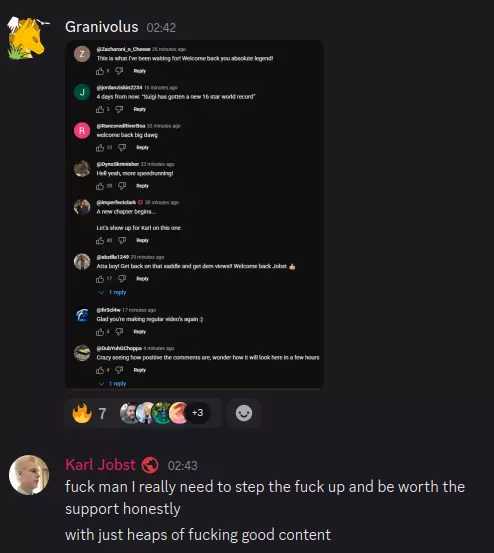Image resolution: width=494 pixels, height=553 pixels.
Task: Open Karl Jobst's profile avatar
Action: tap(29, 475)
